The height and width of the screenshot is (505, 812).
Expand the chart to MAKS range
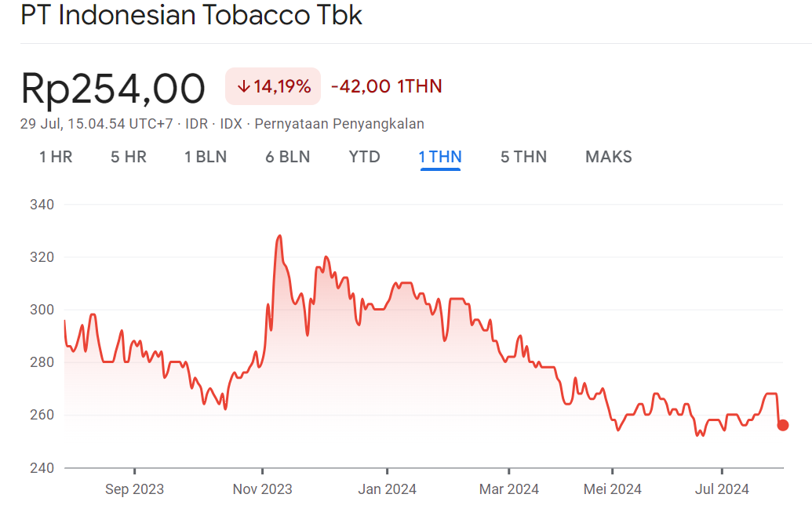(x=607, y=157)
